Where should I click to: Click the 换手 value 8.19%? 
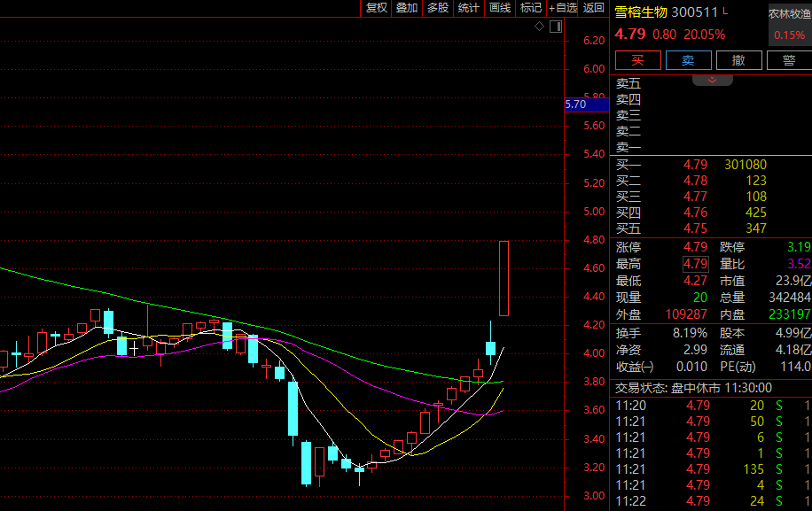tap(690, 333)
